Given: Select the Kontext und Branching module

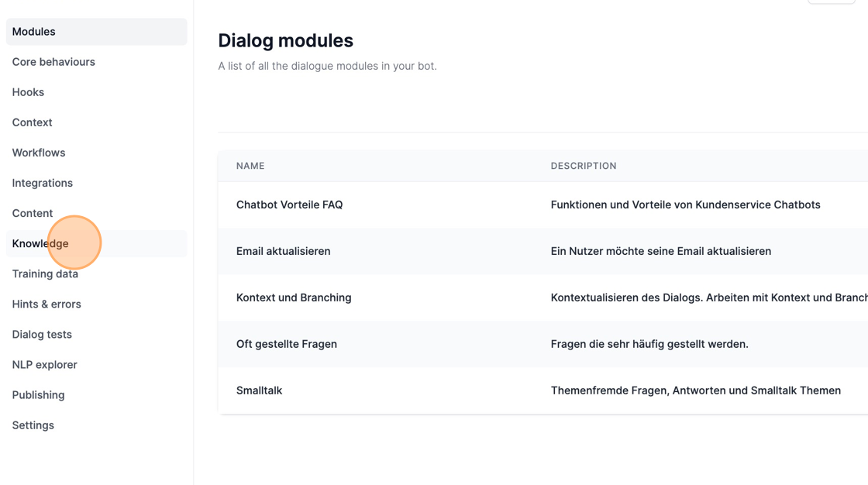Looking at the screenshot, I should (542, 298).
